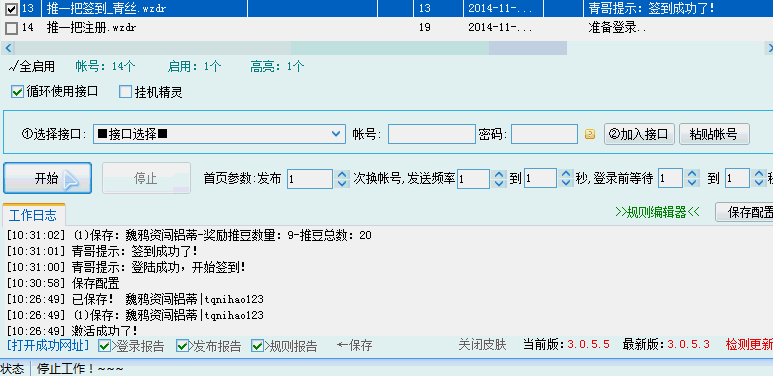Decrease the 发布 count stepper
Viewport: 773px width, 376px height.
coord(342,183)
